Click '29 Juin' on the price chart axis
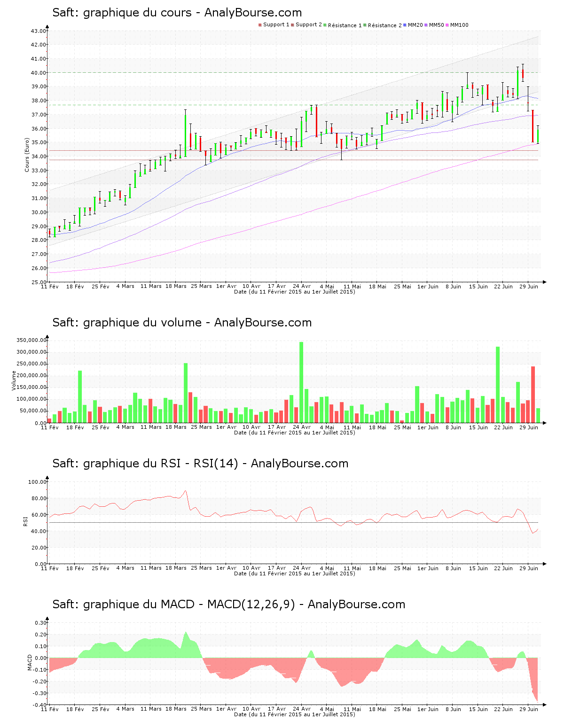Image resolution: width=564 pixels, height=728 pixels. pyautogui.click(x=529, y=286)
